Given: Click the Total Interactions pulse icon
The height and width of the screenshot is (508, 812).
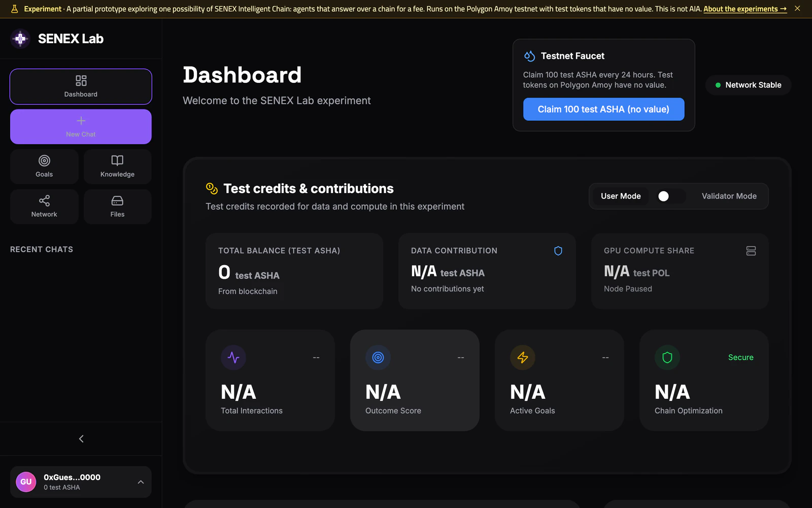Looking at the screenshot, I should pos(233,358).
